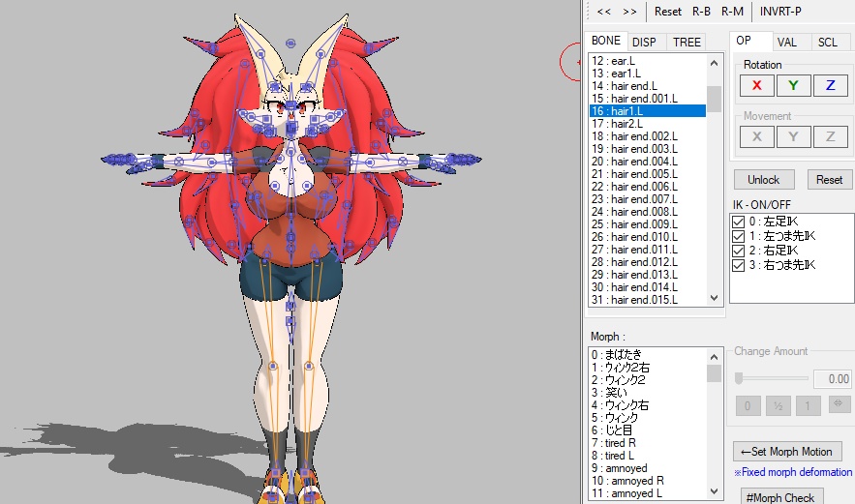855x504 pixels.
Task: Click the R-M toolbar button
Action: click(732, 12)
